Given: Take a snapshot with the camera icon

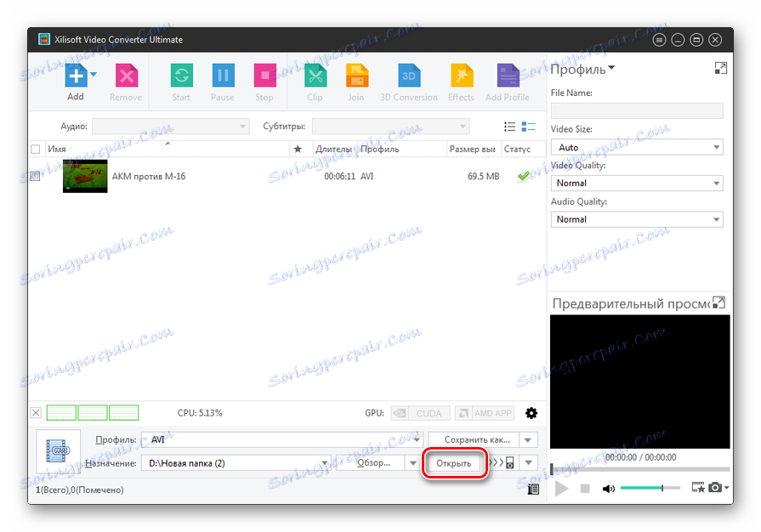Looking at the screenshot, I should coord(713,489).
